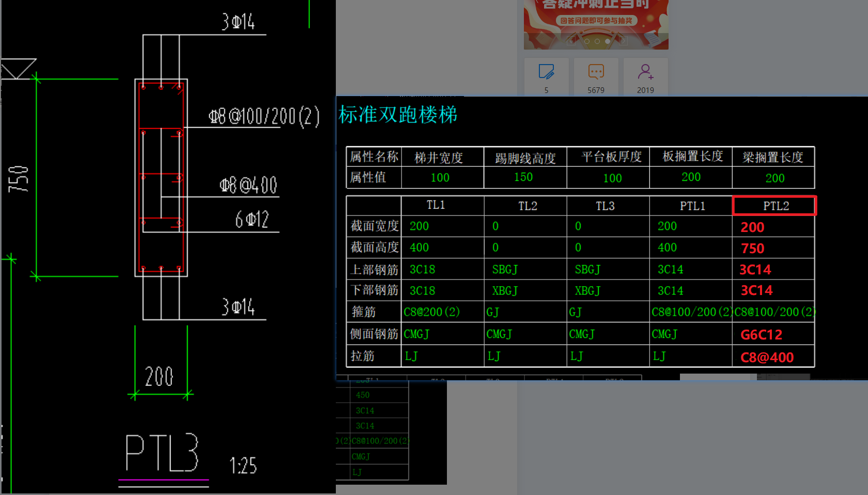Select the TL1 column header
The width and height of the screenshot is (868, 495).
pyautogui.click(x=436, y=205)
